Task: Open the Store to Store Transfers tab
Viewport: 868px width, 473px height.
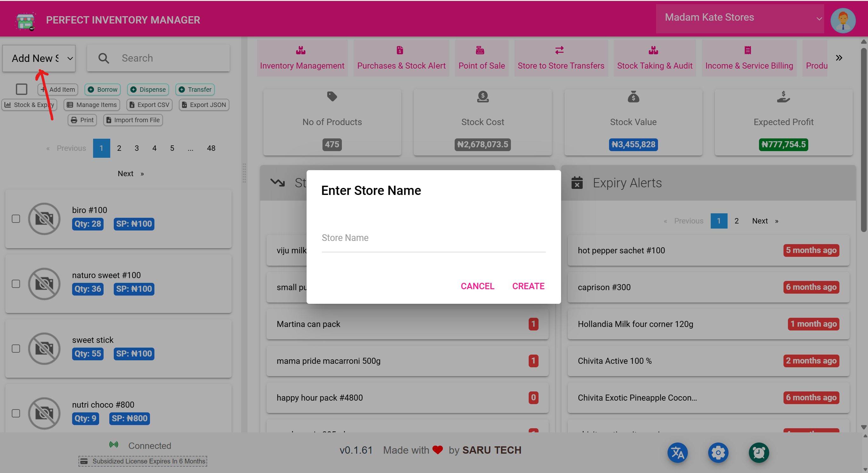Action: [x=561, y=58]
